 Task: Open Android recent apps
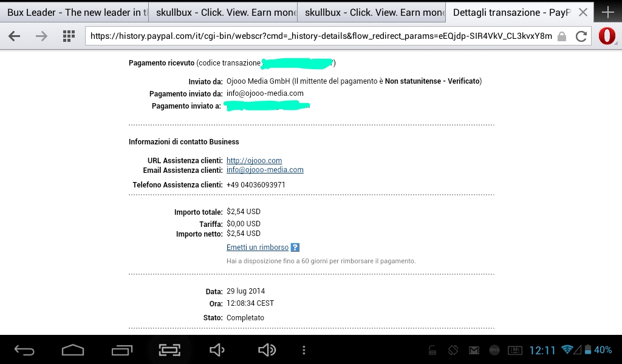pyautogui.click(x=121, y=350)
